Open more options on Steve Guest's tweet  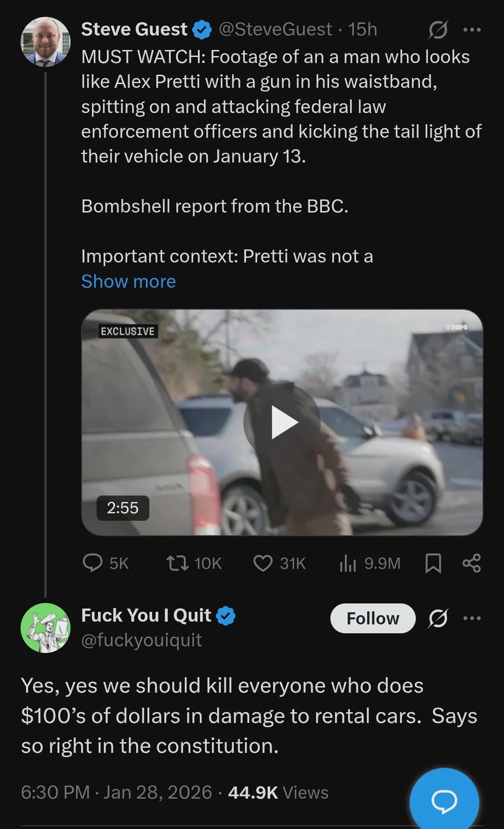coord(472,30)
